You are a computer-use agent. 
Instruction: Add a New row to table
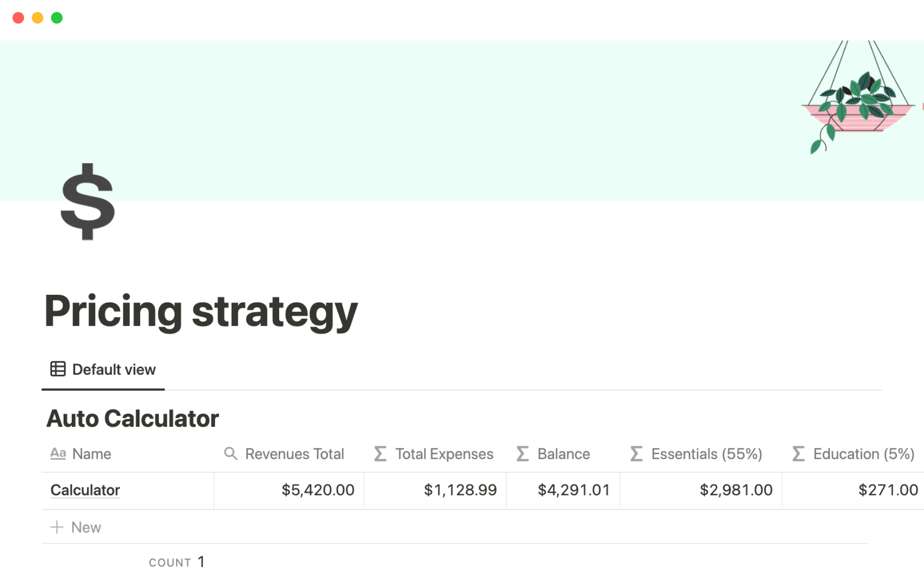tap(86, 527)
